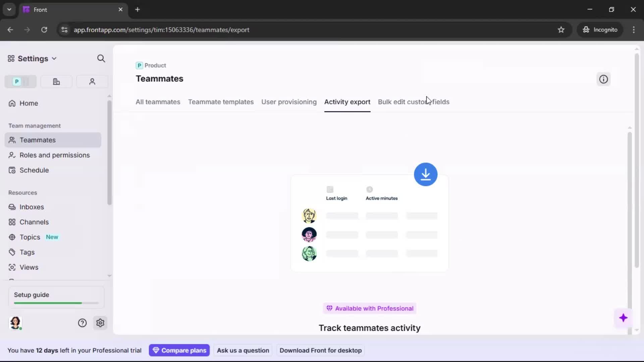This screenshot has height=362, width=644.
Task: Open the browser tab search chevron
Action: coord(9,9)
